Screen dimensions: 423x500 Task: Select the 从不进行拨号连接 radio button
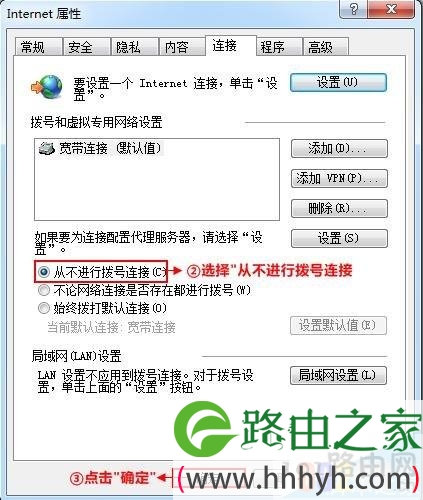point(44,272)
